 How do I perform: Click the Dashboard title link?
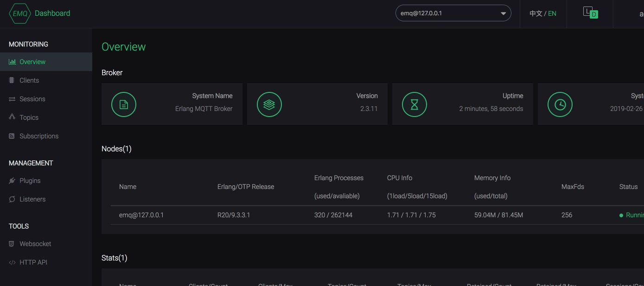click(x=52, y=13)
